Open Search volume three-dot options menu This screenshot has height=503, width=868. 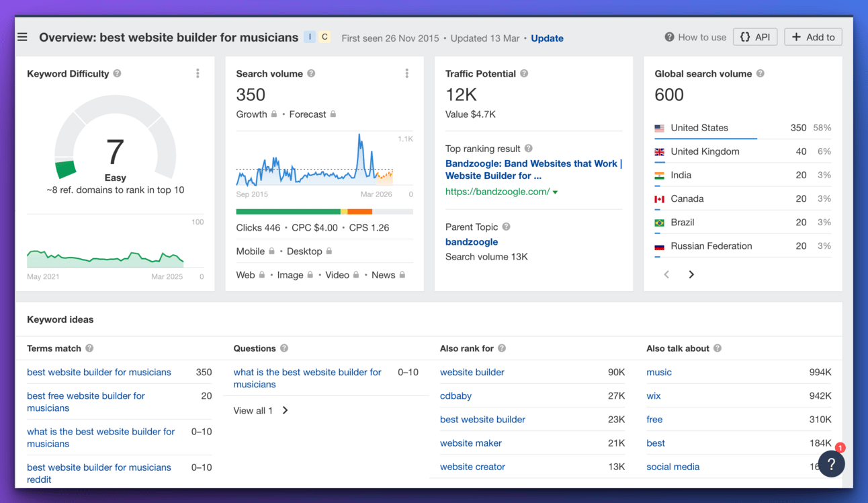406,73
